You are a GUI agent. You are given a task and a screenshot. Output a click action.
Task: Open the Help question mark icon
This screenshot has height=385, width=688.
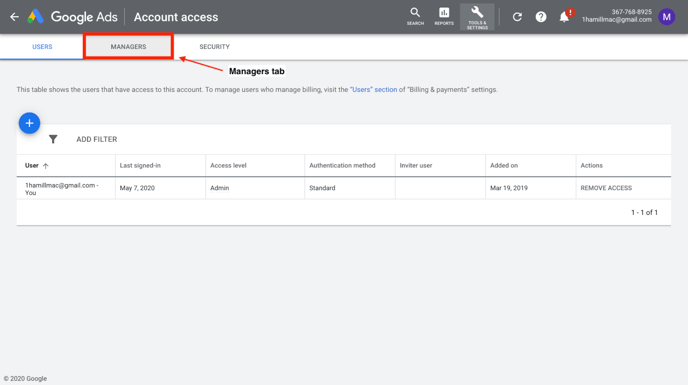(x=541, y=17)
